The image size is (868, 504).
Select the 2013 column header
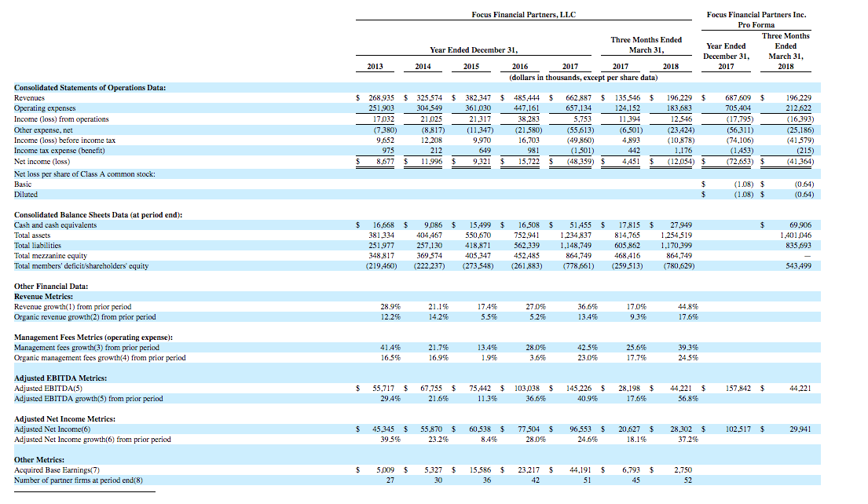[375, 67]
